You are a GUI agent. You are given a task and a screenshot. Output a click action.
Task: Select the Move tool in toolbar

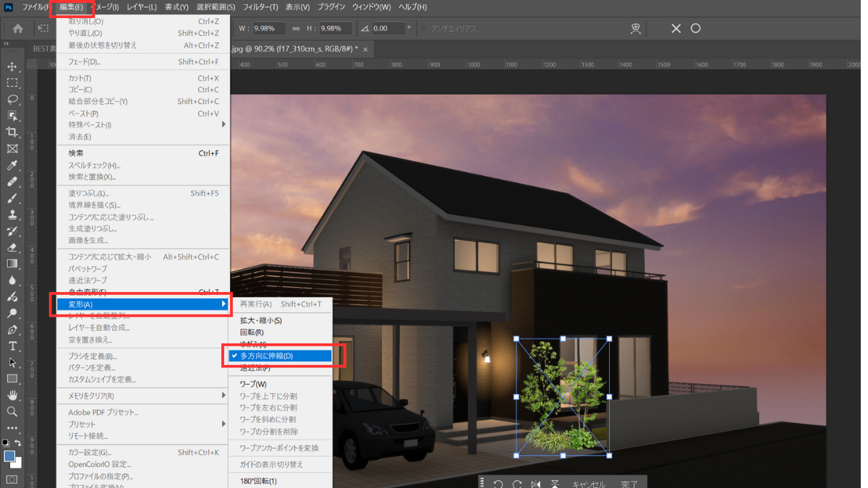pos(12,67)
